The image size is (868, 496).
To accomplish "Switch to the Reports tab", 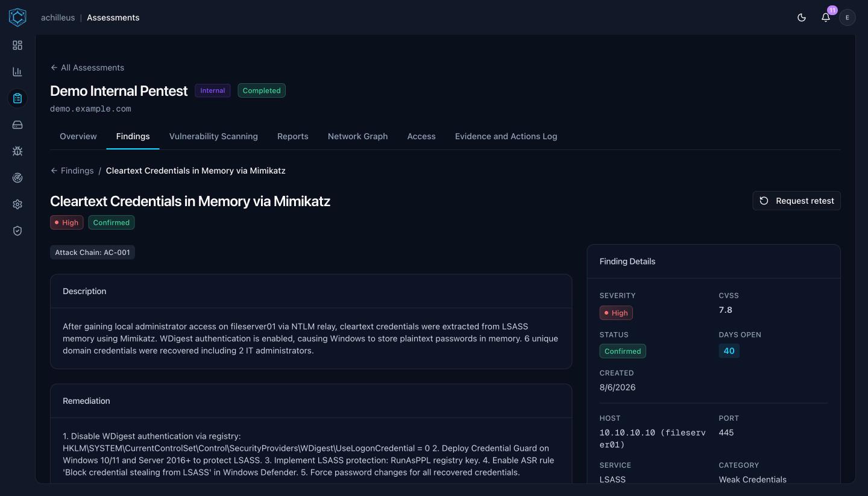I will pos(293,136).
